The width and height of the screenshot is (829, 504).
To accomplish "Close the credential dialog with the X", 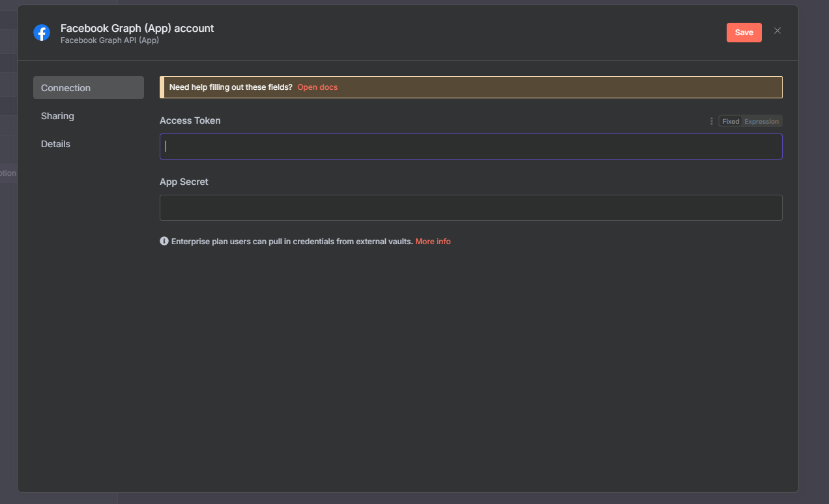I will click(778, 31).
